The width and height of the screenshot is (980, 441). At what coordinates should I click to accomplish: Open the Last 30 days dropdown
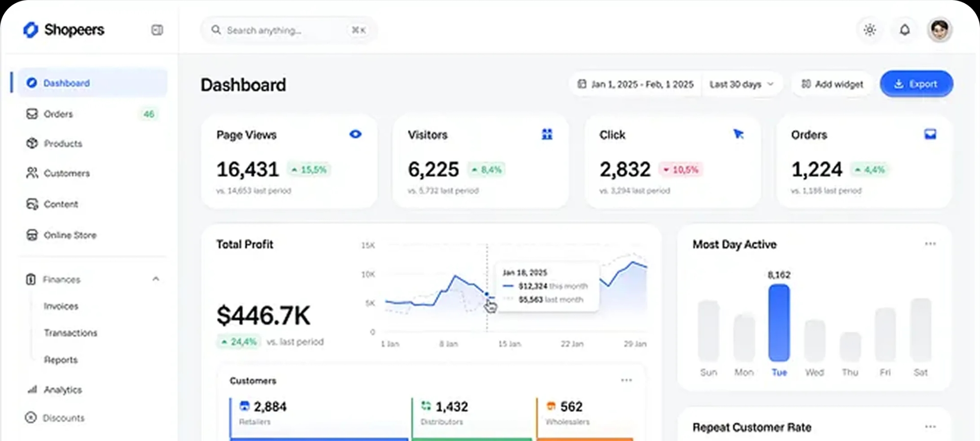tap(742, 84)
